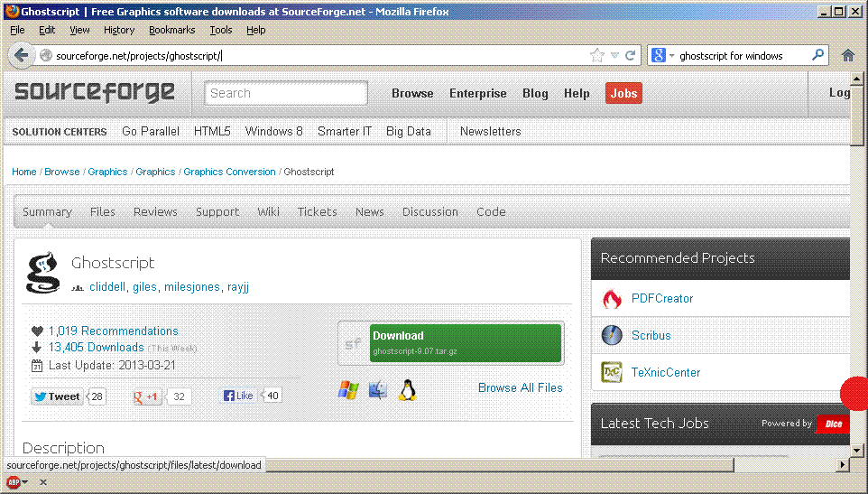Open the History menu
The height and width of the screenshot is (494, 868).
(119, 30)
